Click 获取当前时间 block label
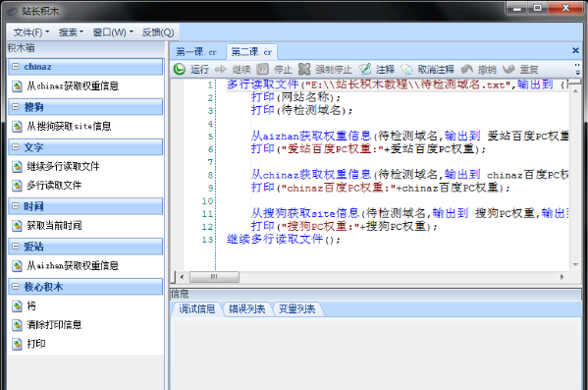588x390 pixels. point(54,226)
